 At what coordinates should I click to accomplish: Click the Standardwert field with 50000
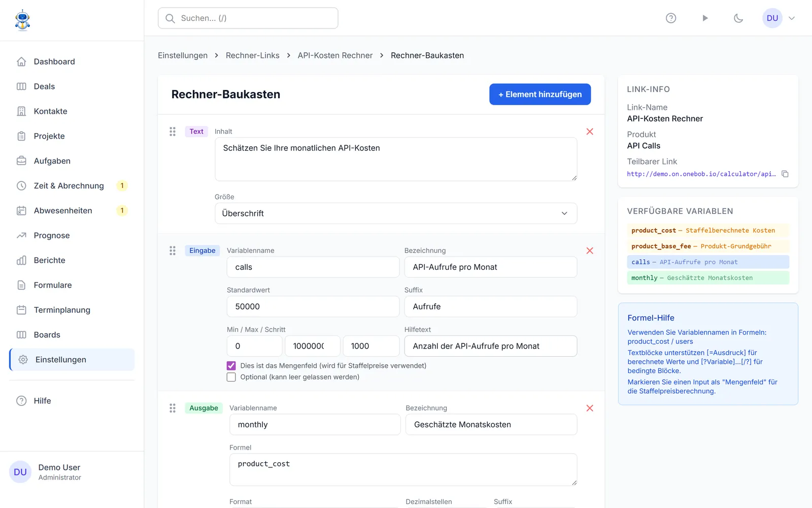click(313, 307)
